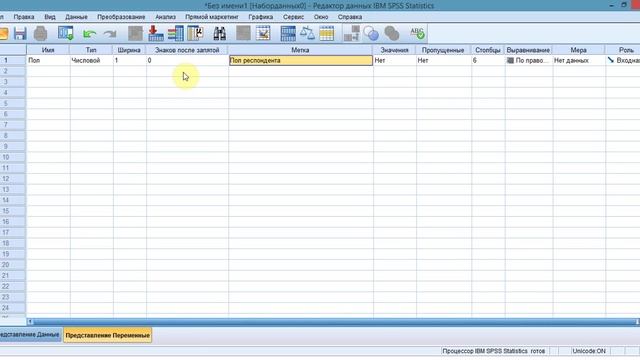Click the 'Числовой' type cell
The width and height of the screenshot is (640, 360).
click(91, 60)
